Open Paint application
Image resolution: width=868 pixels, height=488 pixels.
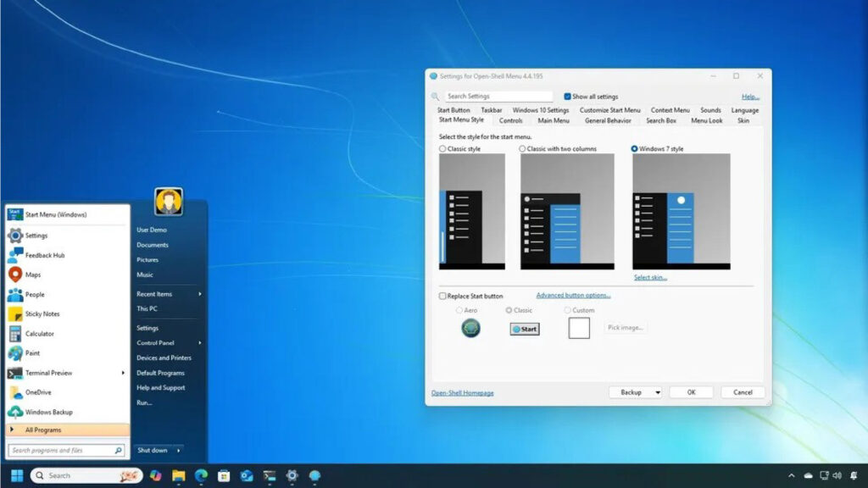tap(32, 353)
